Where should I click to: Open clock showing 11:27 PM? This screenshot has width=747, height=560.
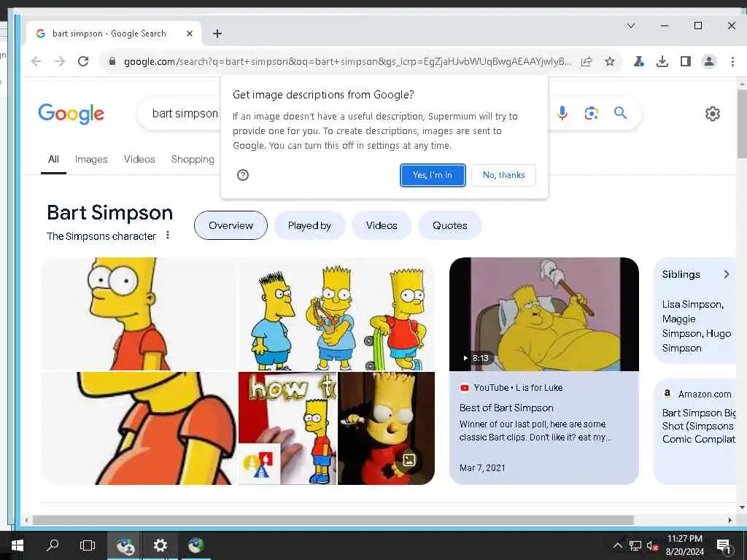click(x=684, y=545)
